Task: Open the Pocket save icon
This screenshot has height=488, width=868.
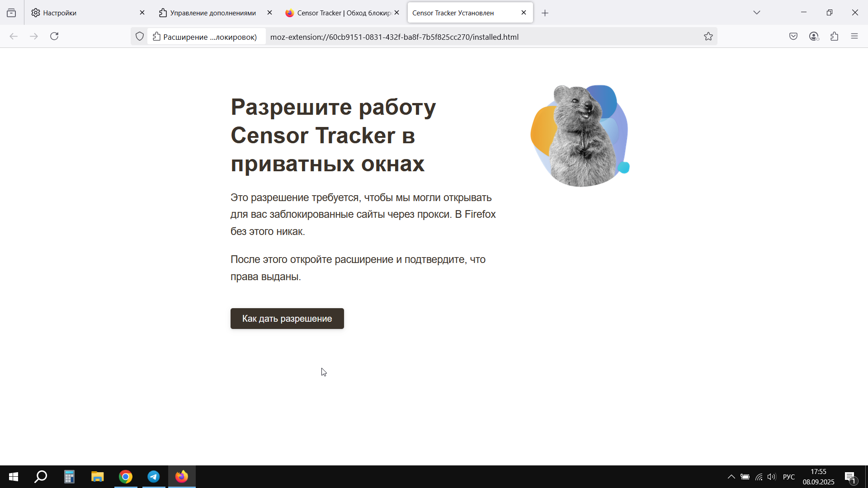Action: click(x=793, y=36)
